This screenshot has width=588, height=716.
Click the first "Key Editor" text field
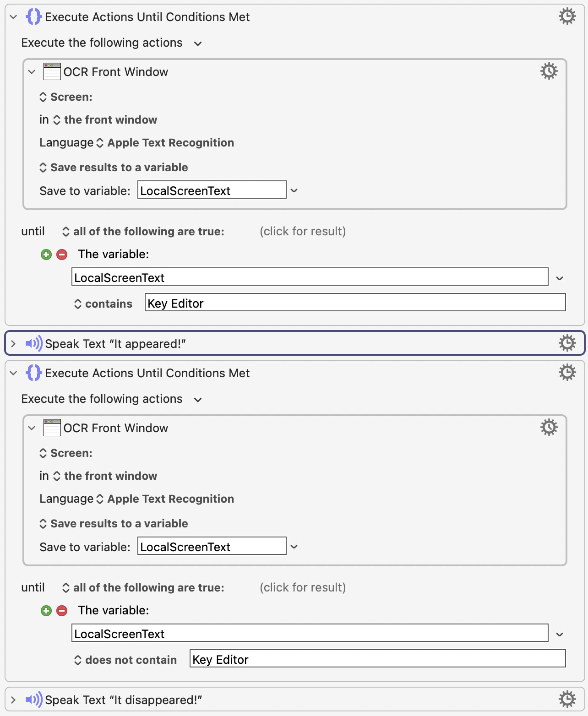[355, 303]
